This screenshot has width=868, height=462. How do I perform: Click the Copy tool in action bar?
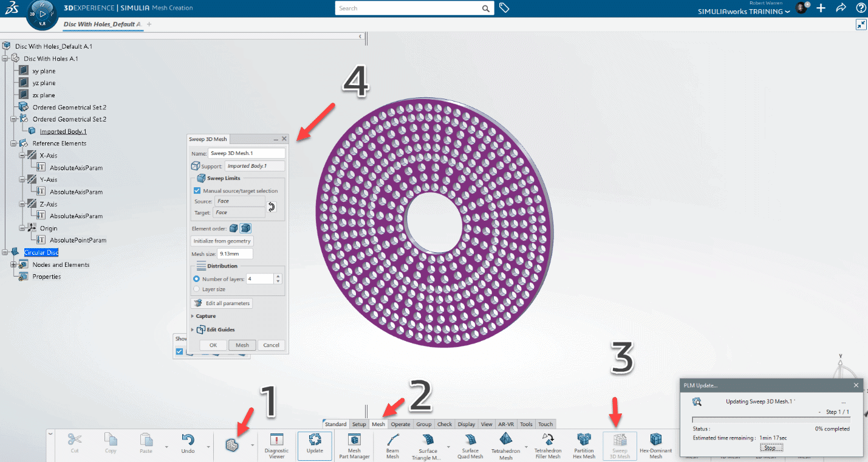(111, 443)
